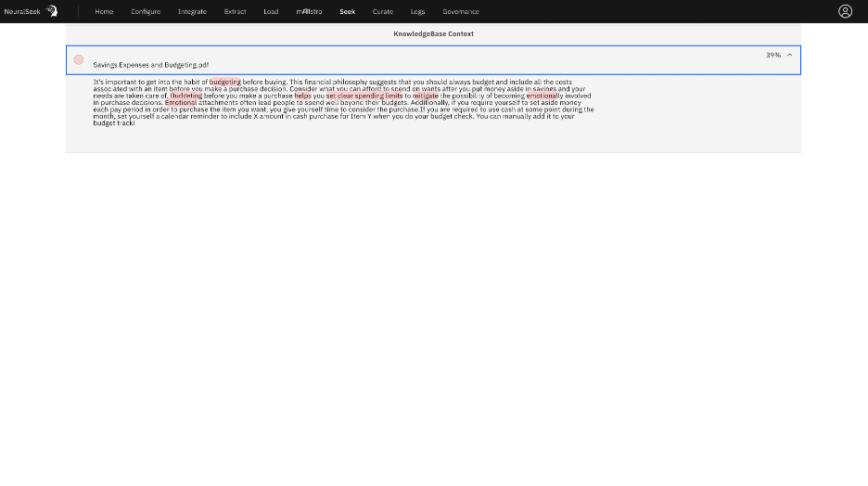Click the Savings Expenses and Budgeting.pdf title
Viewport: 868px width, 486px height.
(x=150, y=65)
